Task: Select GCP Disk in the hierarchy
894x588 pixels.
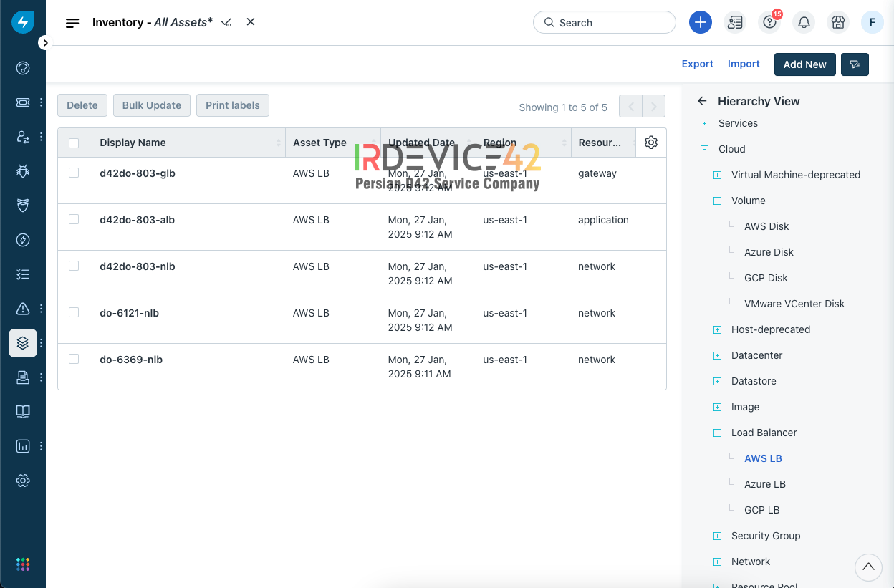Action: [x=766, y=278]
